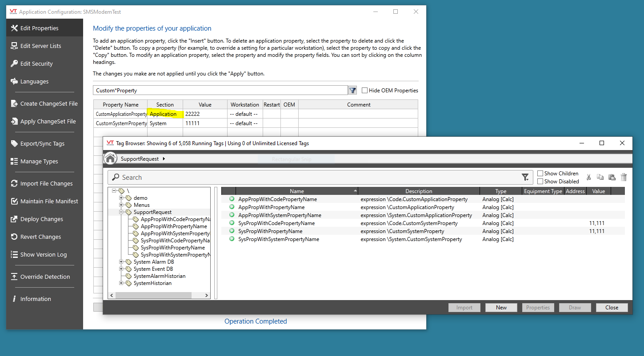This screenshot has height=356, width=644.
Task: Select Manage Types in the sidebar
Action: click(39, 162)
